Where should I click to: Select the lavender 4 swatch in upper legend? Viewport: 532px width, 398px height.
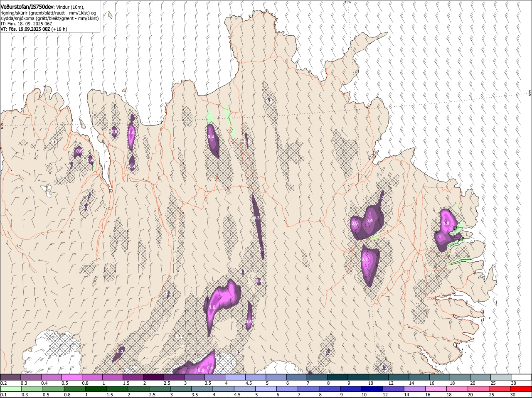235,377
